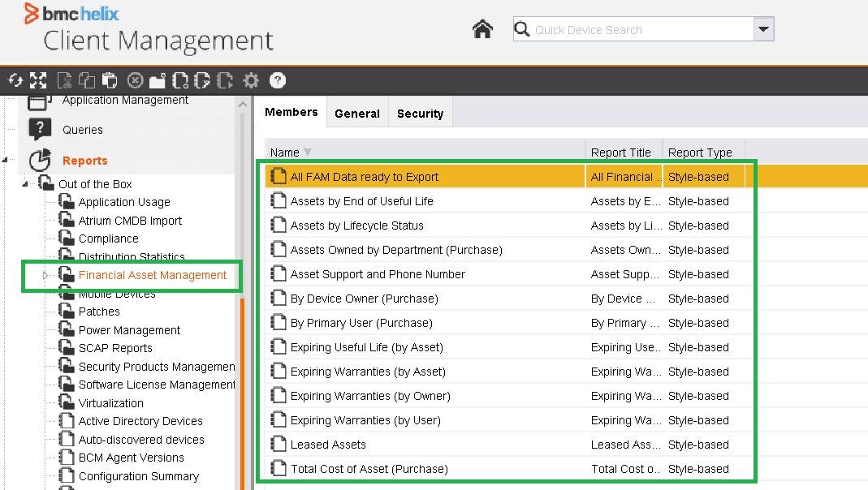Click the Cut scissors toolbar icon
The height and width of the screenshot is (490, 868).
(x=64, y=81)
